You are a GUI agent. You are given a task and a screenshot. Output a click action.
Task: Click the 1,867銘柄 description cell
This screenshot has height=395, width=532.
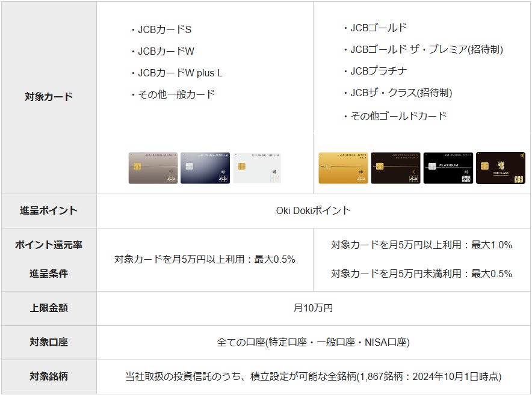click(313, 376)
